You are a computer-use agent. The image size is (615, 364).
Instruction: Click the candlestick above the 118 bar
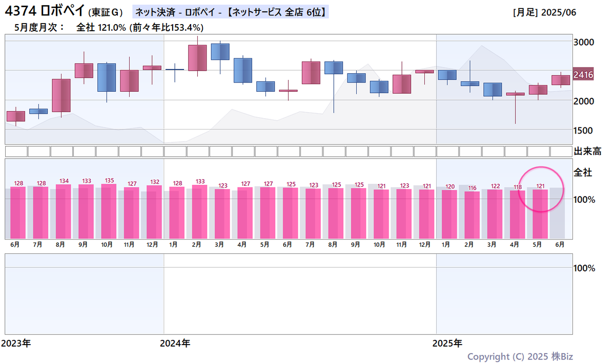click(x=515, y=94)
